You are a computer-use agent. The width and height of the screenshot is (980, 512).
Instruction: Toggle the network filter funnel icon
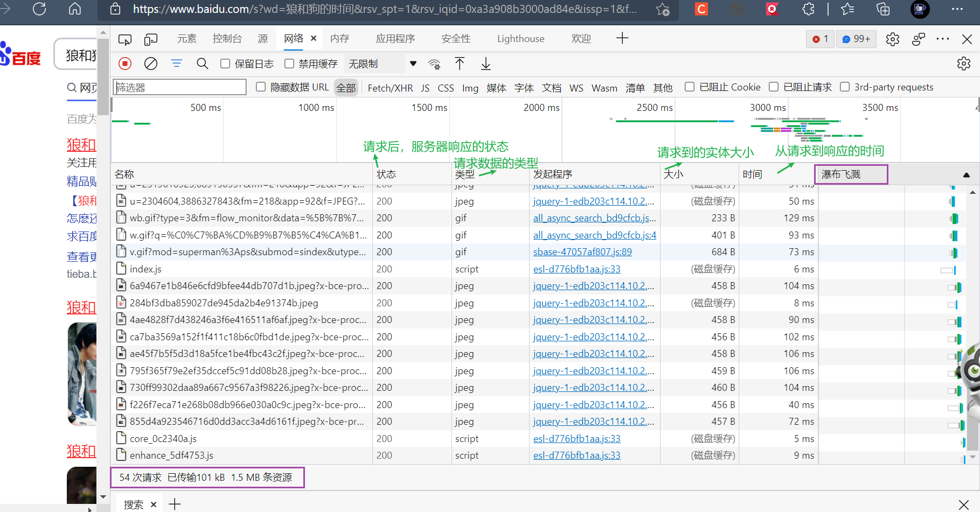pos(177,64)
